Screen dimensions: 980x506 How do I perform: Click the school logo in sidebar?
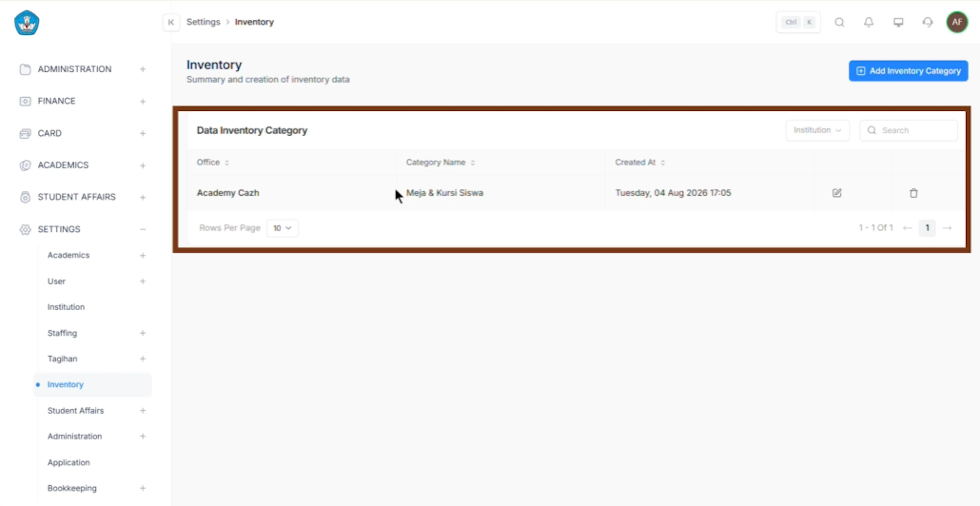[27, 23]
